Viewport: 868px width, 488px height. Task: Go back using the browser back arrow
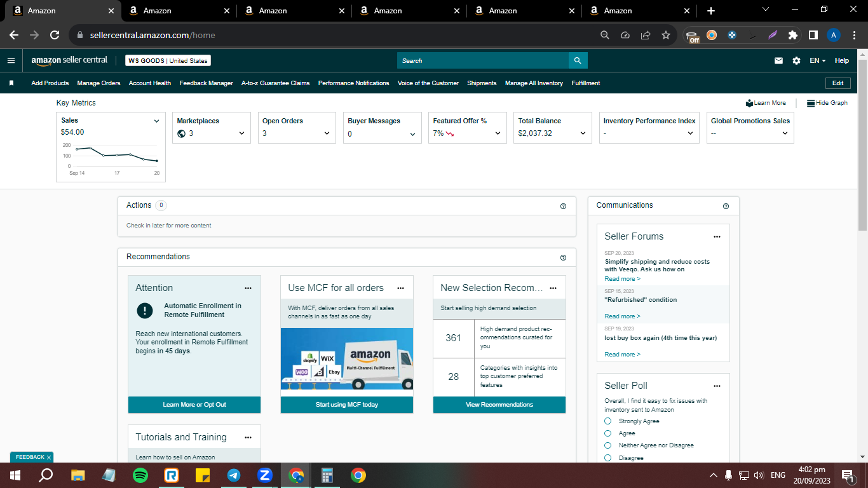(x=14, y=35)
